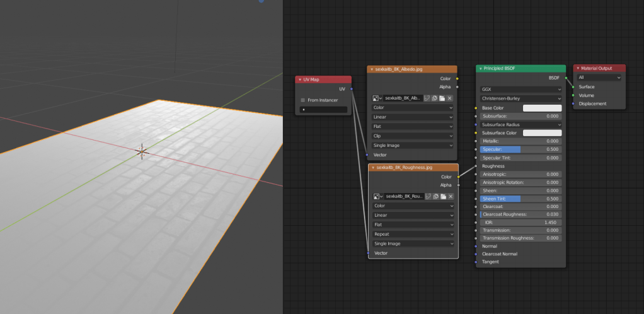Screen dimensions: 644x314
Task: Click the Specular slider
Action: (x=520, y=149)
